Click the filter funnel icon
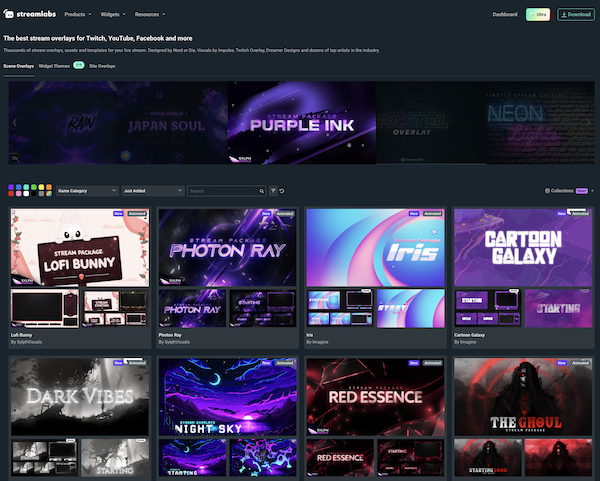 coord(273,191)
